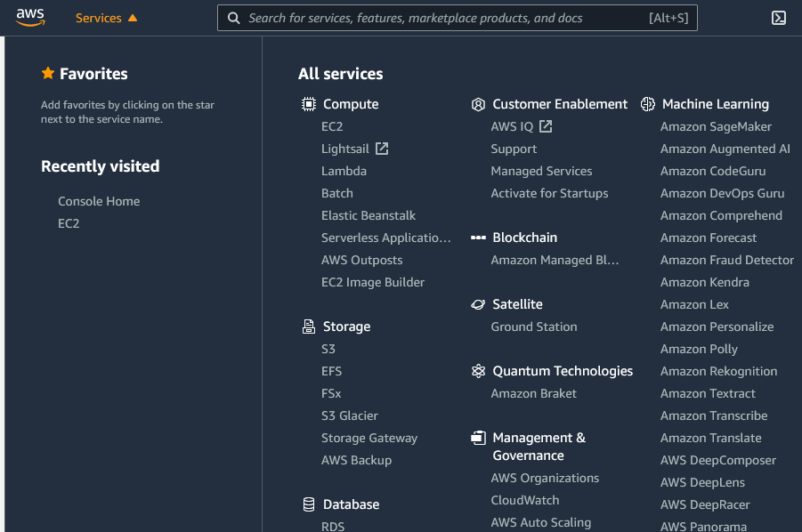Screen dimensions: 802x532
Task: Open AWS CloudShell terminal icon
Action: [779, 18]
